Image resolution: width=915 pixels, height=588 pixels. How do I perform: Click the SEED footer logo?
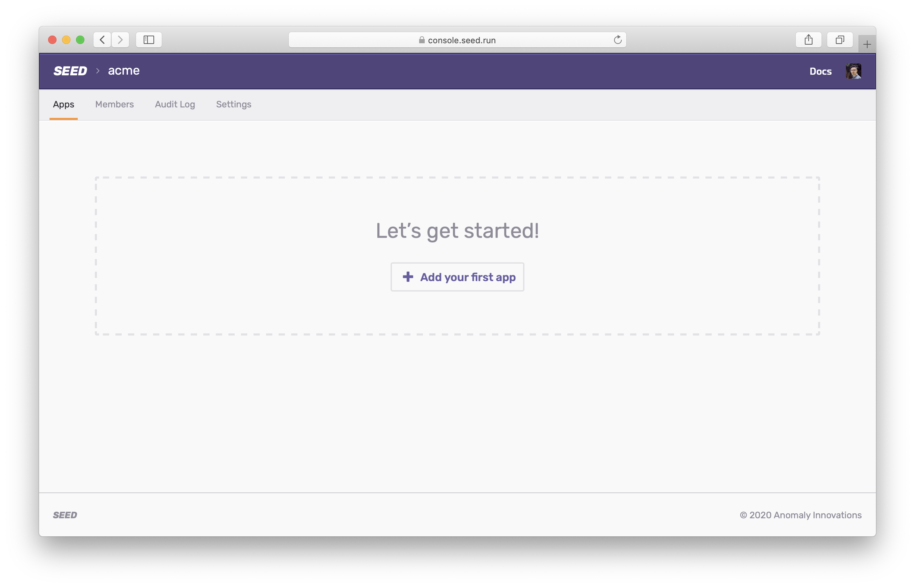click(x=65, y=515)
